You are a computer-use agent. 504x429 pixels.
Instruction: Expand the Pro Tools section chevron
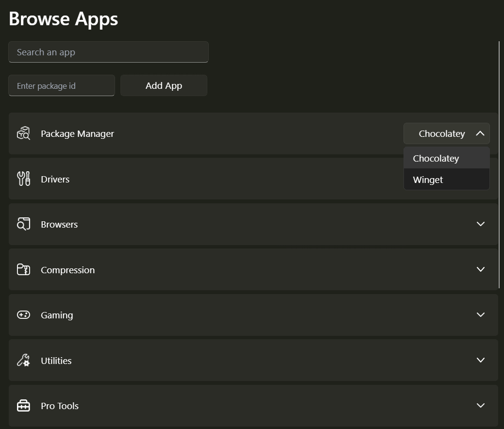tap(480, 406)
